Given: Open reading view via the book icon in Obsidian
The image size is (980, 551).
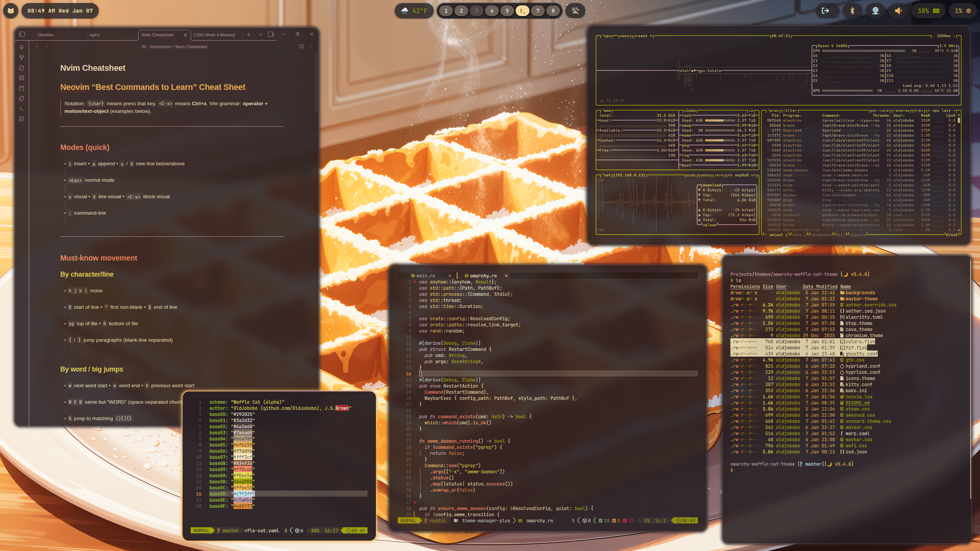Looking at the screenshot, I should [x=301, y=46].
